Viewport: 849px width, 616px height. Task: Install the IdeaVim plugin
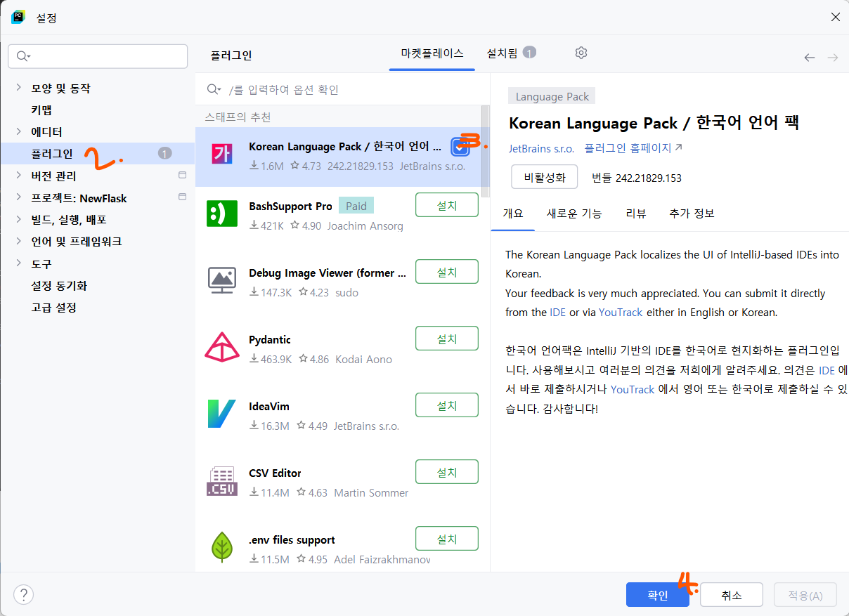click(x=447, y=405)
